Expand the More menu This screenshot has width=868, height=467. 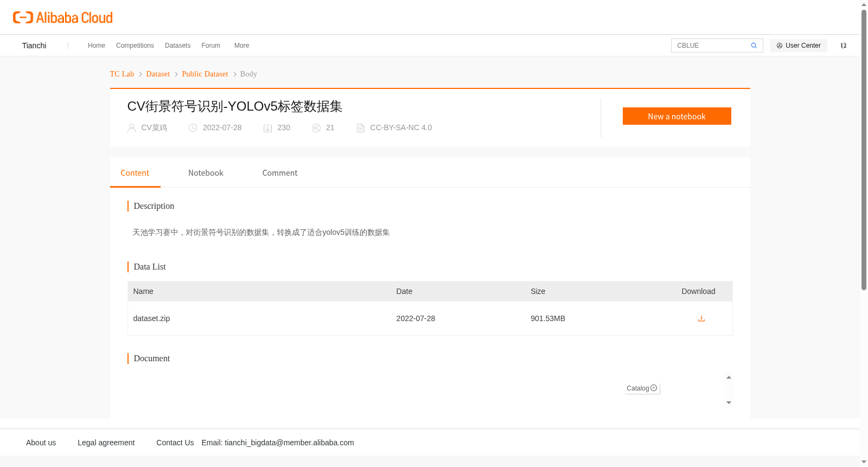[241, 46]
